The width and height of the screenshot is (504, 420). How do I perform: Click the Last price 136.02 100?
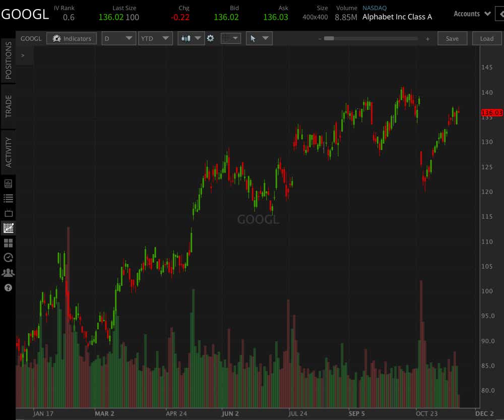(x=118, y=17)
